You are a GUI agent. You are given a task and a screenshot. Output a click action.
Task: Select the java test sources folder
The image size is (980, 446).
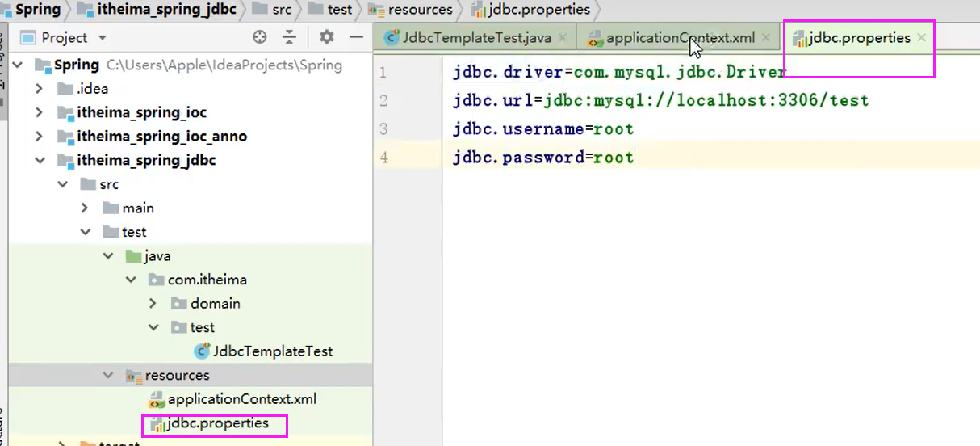coord(157,256)
